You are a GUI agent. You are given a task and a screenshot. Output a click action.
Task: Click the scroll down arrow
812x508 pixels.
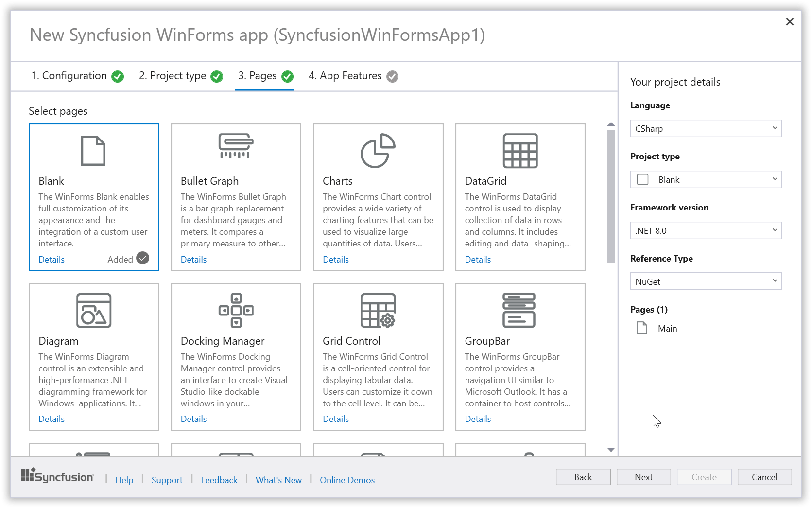coord(611,450)
